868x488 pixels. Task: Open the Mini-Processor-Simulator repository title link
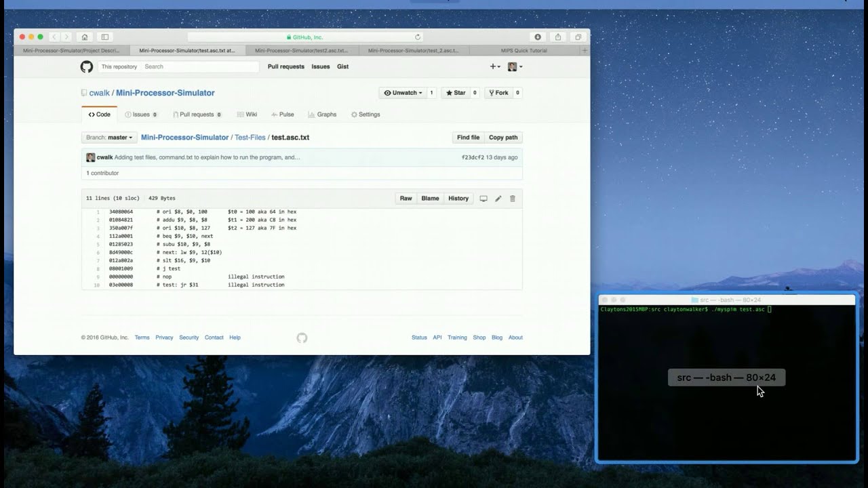[165, 93]
